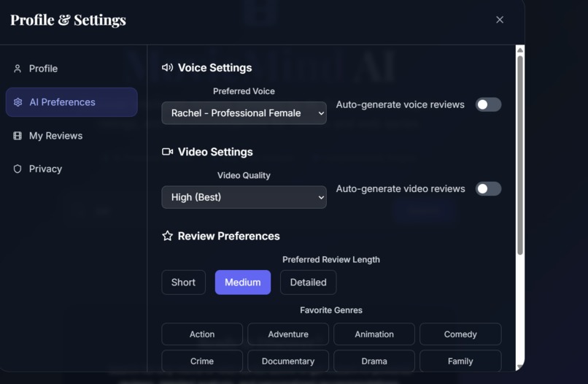This screenshot has height=384, width=588.
Task: Select the Drama genre
Action: [x=374, y=361]
